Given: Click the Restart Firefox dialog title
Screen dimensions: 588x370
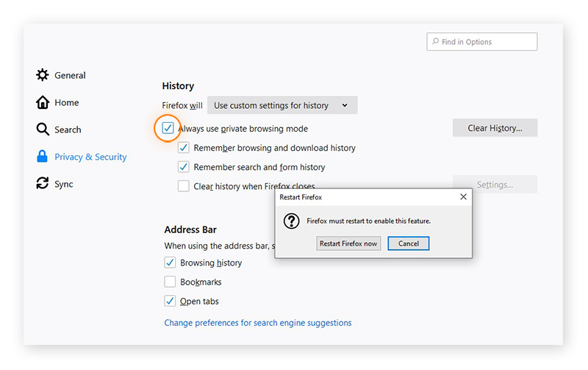Looking at the screenshot, I should 301,197.
